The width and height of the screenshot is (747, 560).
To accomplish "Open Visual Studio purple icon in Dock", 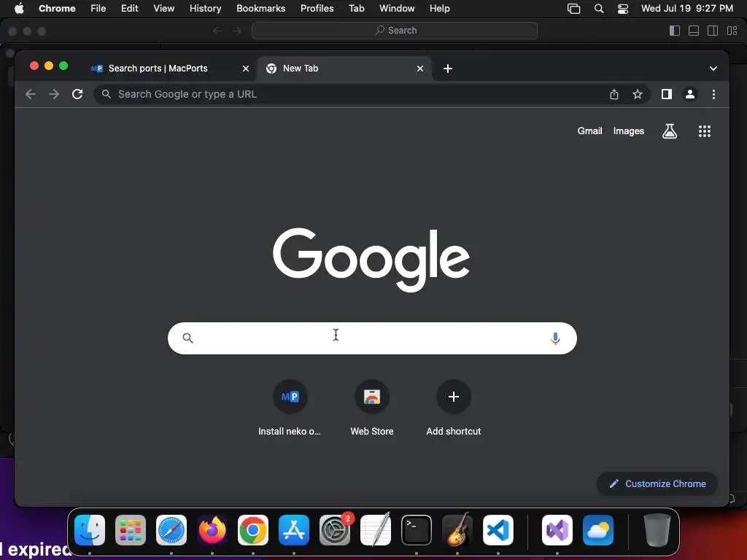I will [x=557, y=530].
